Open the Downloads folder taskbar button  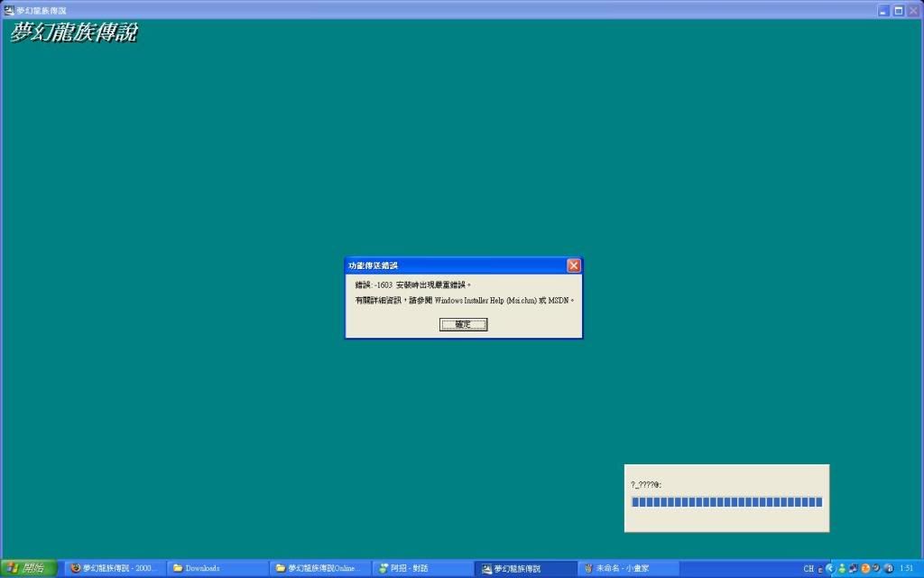pyautogui.click(x=217, y=568)
